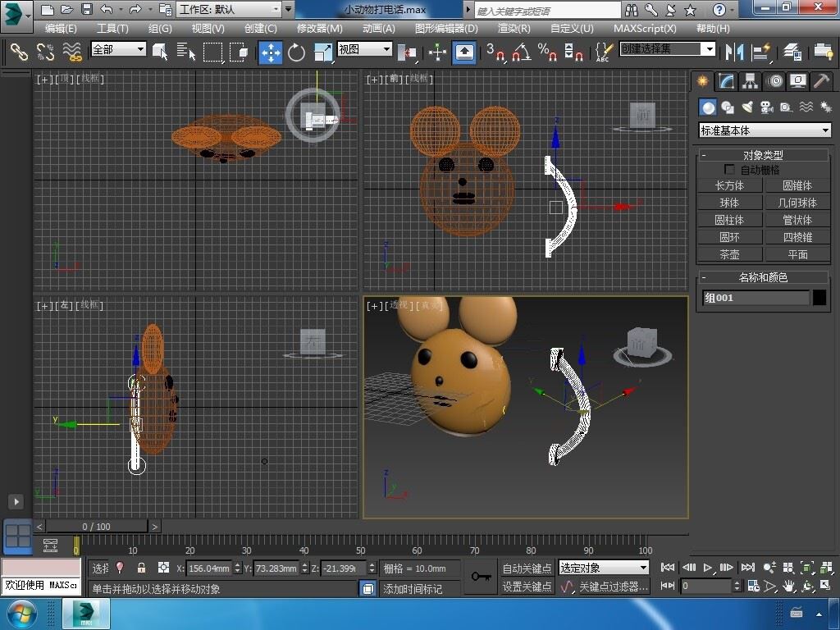This screenshot has height=630, width=840.
Task: Open the Motion panel tab
Action: click(x=774, y=81)
